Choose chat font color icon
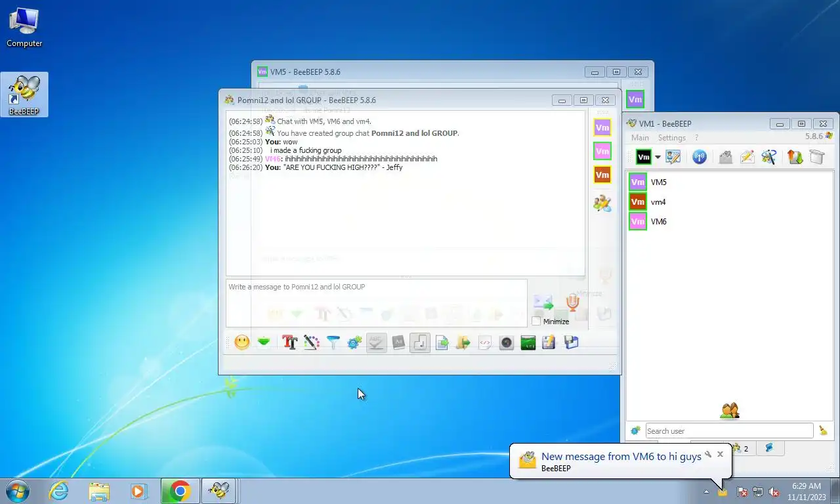The image size is (840, 504). pos(311,343)
